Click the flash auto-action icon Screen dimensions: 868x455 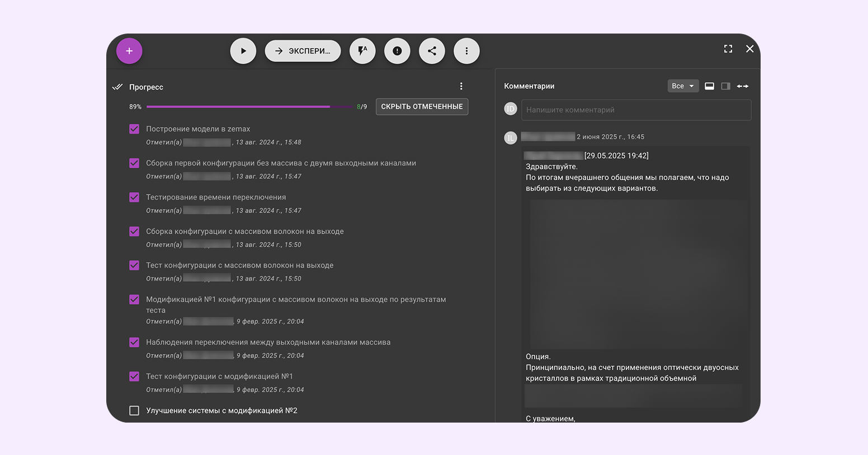[362, 51]
